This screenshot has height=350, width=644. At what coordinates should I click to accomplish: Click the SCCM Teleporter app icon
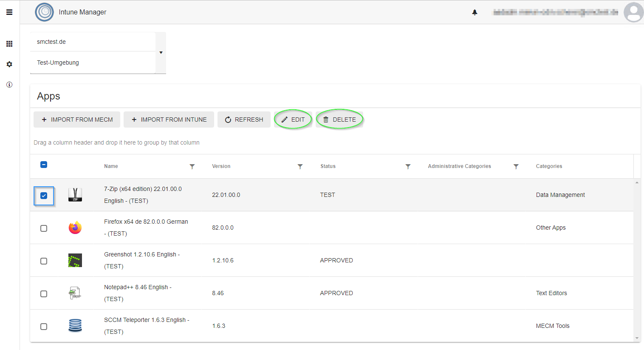tap(75, 326)
